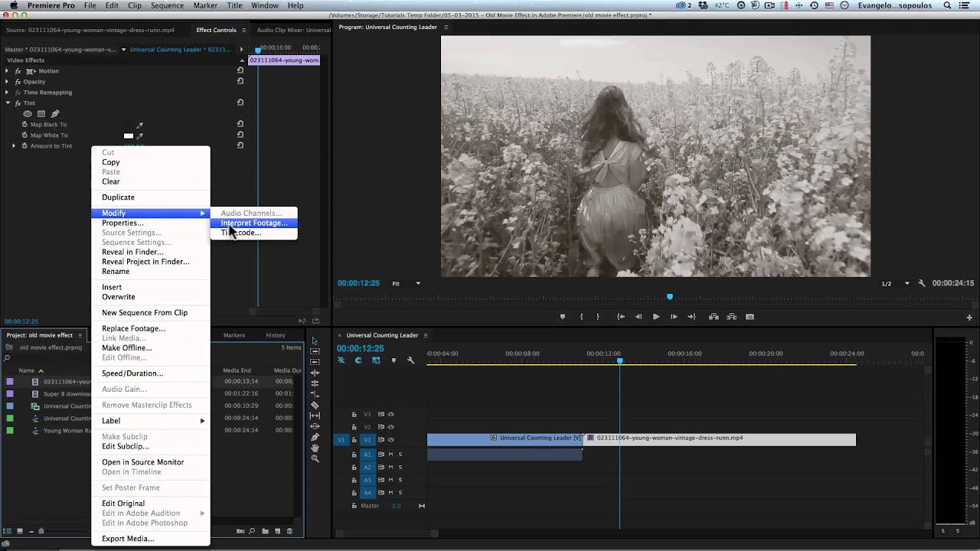Add a marker in the timeline header

[x=394, y=360]
